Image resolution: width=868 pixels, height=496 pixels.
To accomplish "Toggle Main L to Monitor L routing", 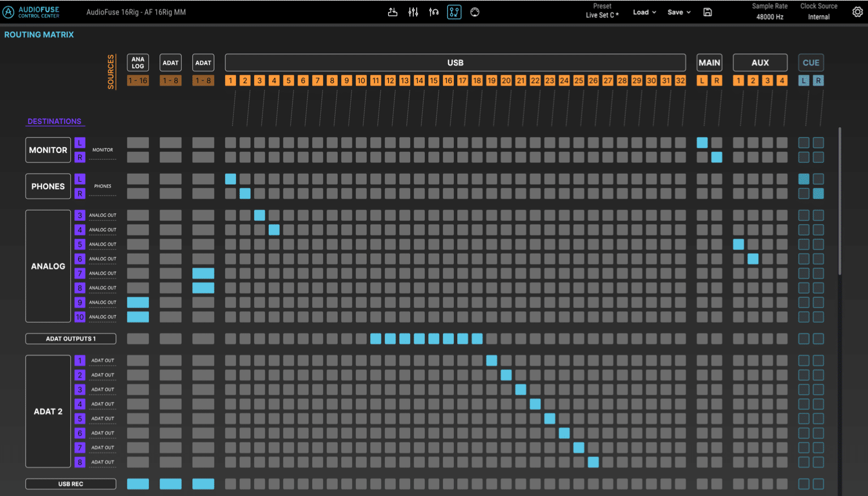I will [702, 143].
